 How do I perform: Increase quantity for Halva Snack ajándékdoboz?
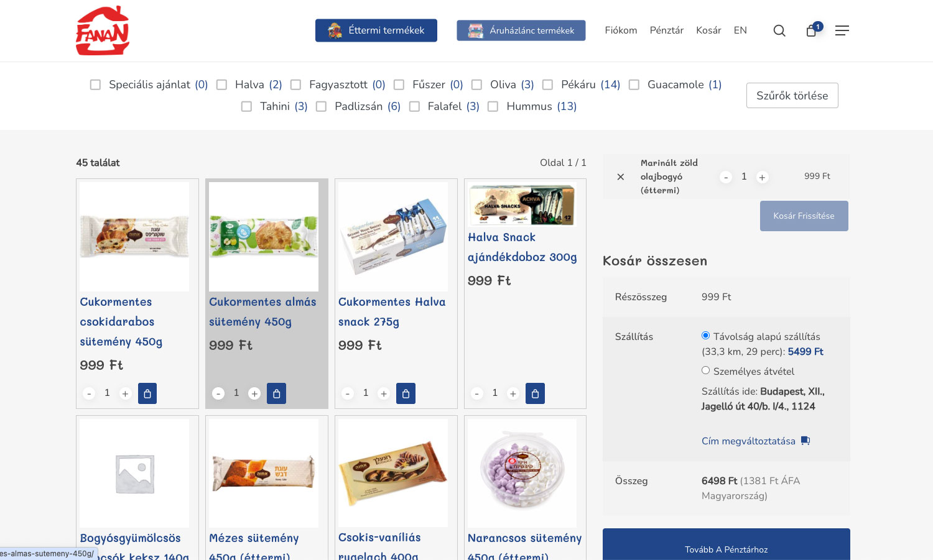click(513, 393)
